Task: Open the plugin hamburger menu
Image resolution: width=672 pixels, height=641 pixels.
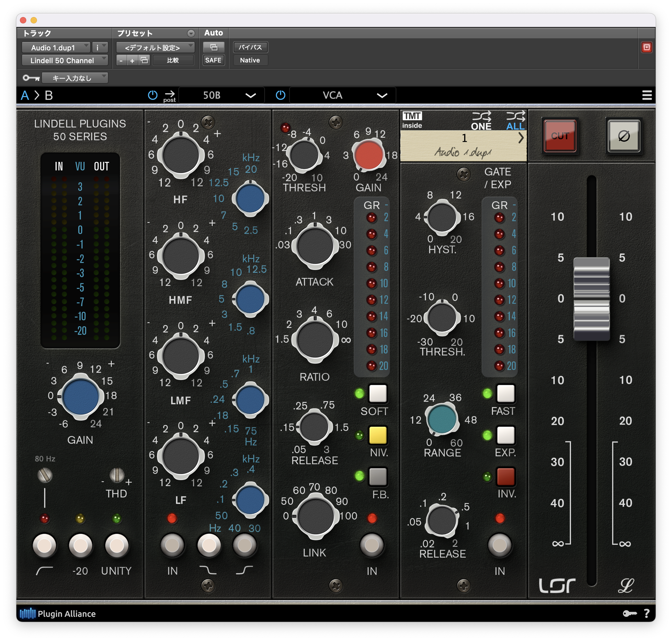Action: tap(647, 95)
